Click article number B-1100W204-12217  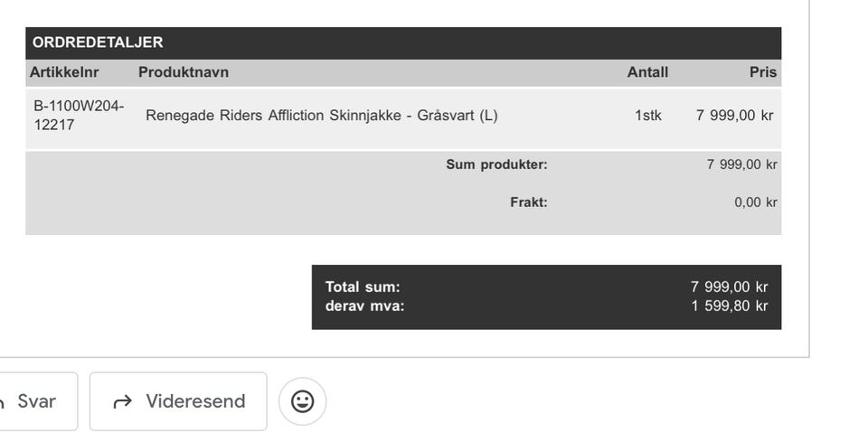tap(79, 116)
